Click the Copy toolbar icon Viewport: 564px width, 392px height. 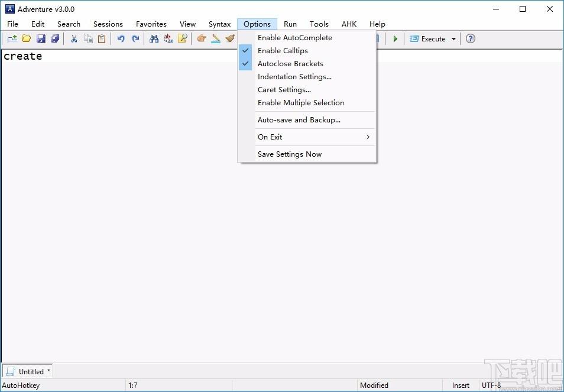88,38
